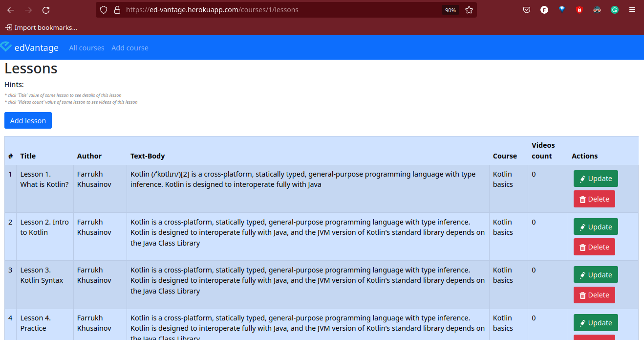Click the 'Author' column header

point(89,156)
